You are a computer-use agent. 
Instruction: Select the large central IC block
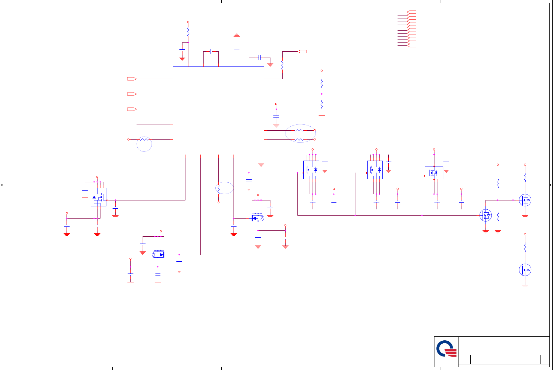218,111
